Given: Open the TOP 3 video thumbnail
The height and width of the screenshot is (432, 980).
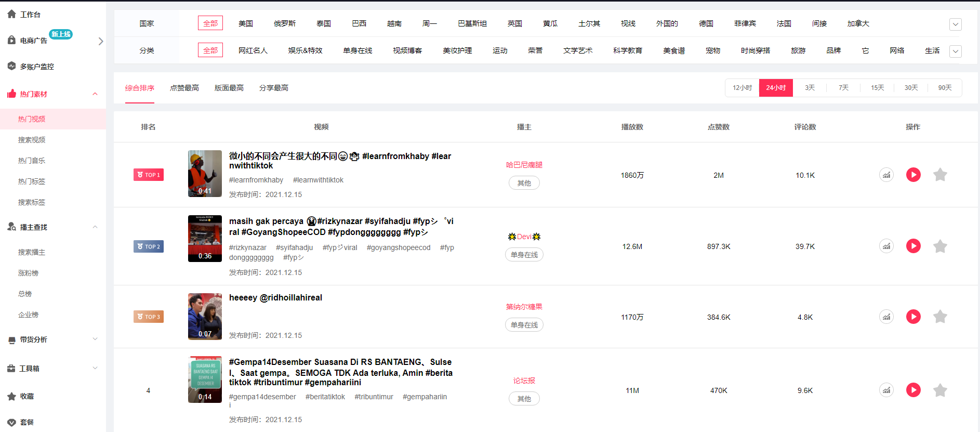Looking at the screenshot, I should point(205,317).
